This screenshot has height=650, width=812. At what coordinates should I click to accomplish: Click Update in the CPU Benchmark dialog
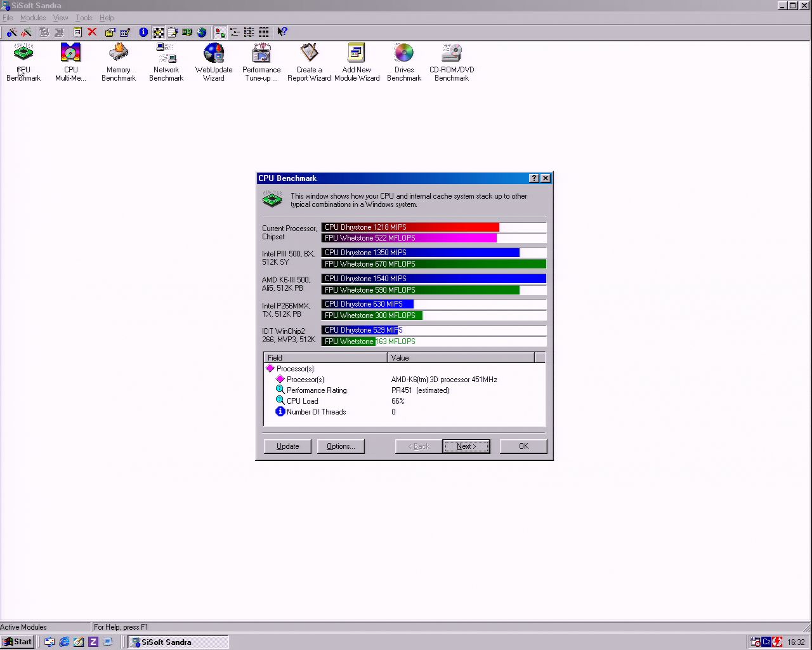coord(287,446)
